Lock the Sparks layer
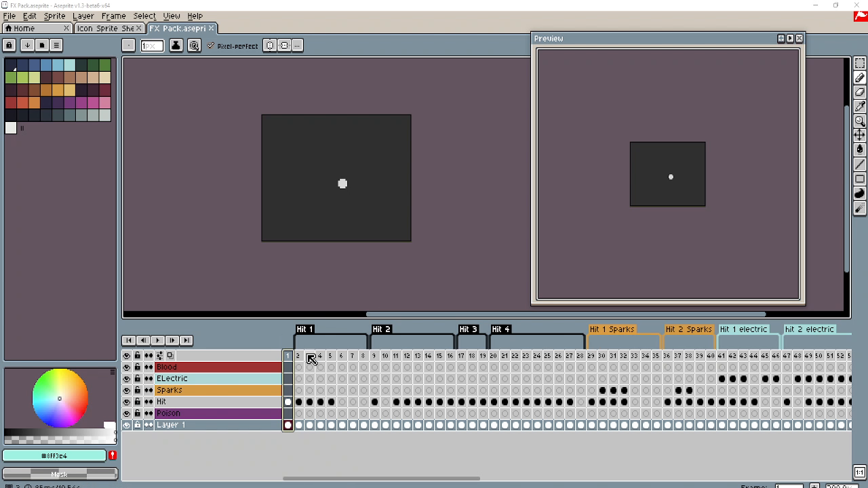868x488 pixels. coord(138,390)
